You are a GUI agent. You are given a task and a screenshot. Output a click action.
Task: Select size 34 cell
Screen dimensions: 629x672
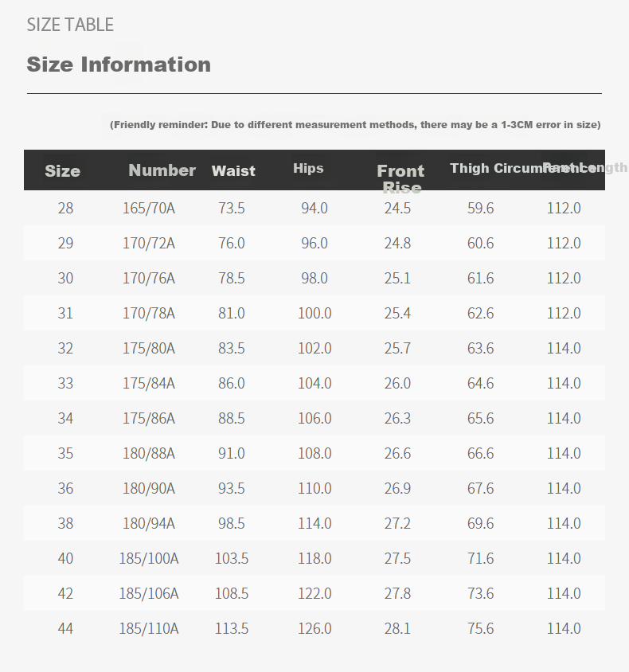(65, 419)
